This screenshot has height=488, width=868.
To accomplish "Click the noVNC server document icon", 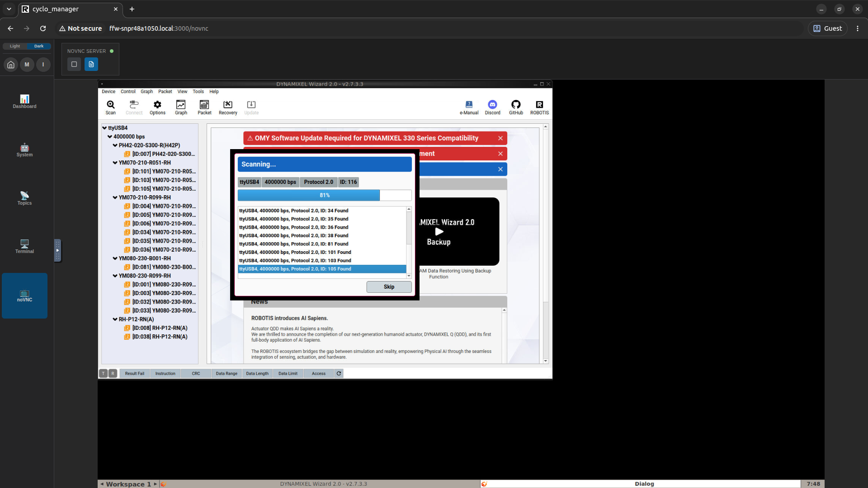I will point(91,64).
